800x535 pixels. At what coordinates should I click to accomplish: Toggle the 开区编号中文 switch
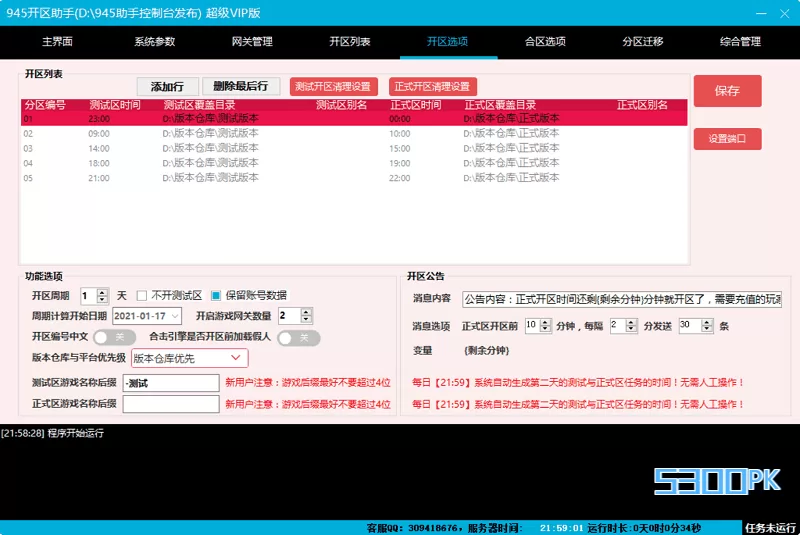[x=114, y=337]
